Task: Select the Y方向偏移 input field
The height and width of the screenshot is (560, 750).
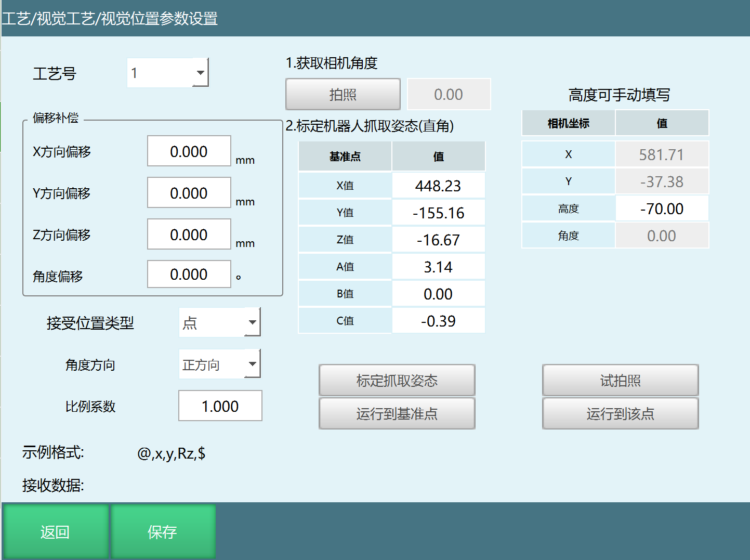Action: [x=189, y=193]
